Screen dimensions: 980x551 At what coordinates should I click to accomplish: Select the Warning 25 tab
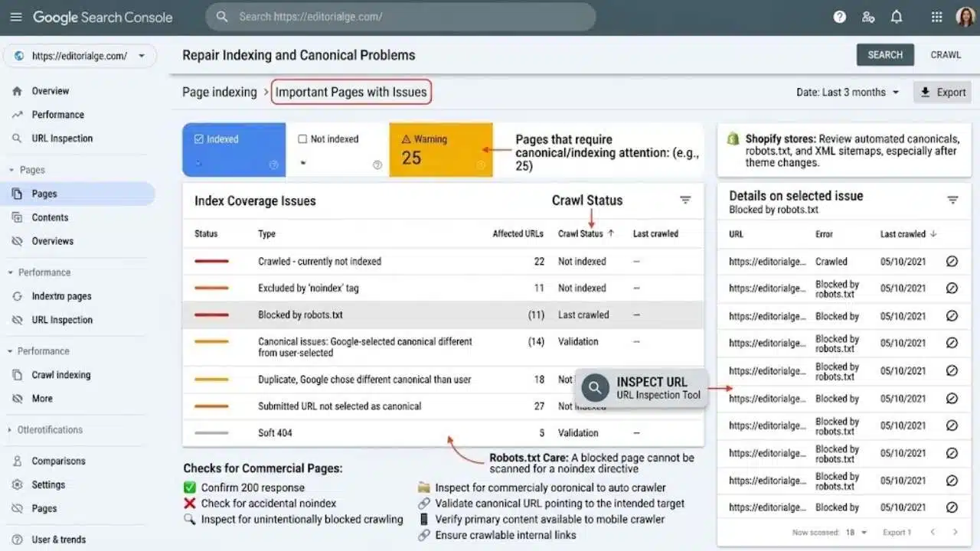tap(441, 150)
